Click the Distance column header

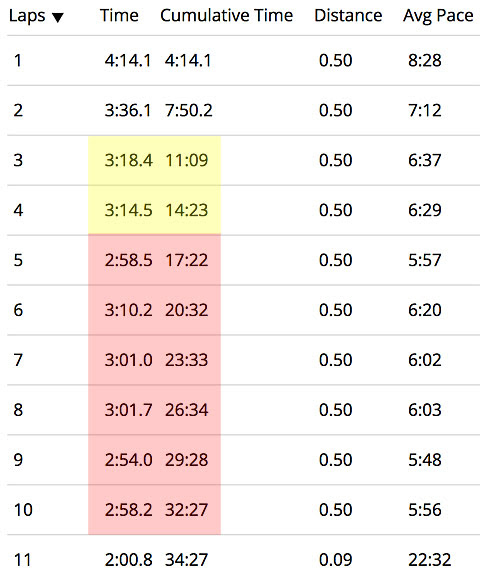[x=348, y=16]
